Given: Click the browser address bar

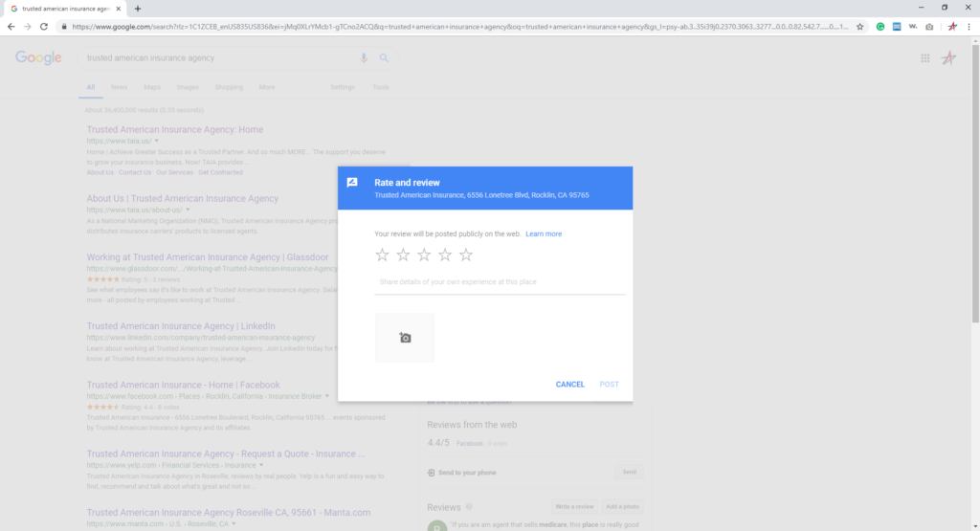Looking at the screenshot, I should (460, 26).
